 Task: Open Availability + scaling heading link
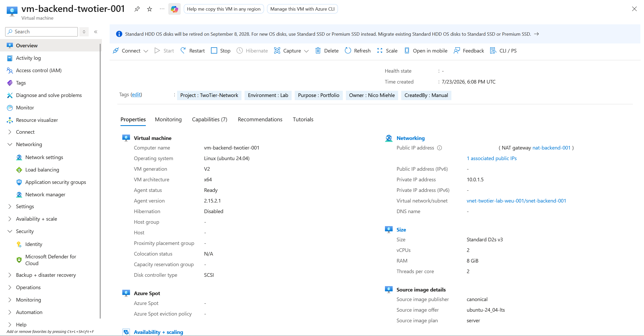[x=158, y=332]
